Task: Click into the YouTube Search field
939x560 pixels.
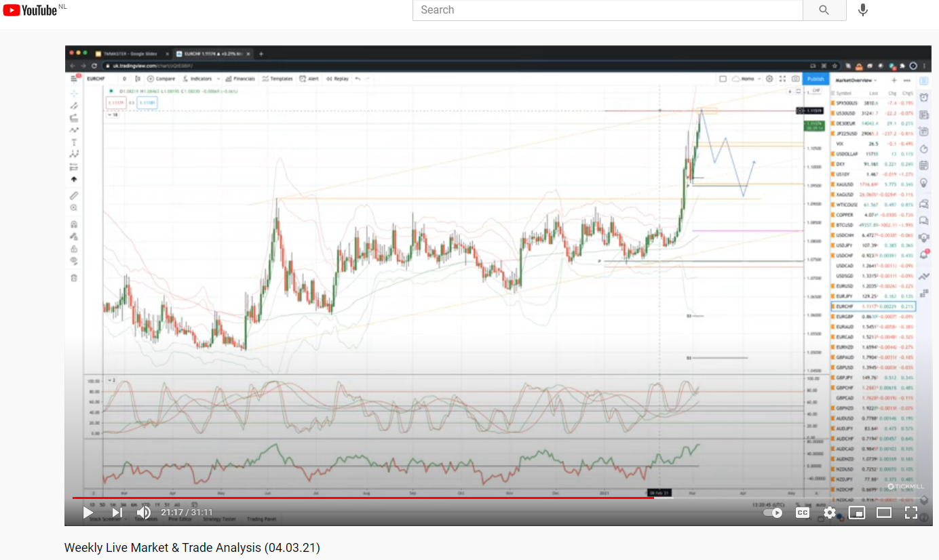Action: (x=607, y=10)
